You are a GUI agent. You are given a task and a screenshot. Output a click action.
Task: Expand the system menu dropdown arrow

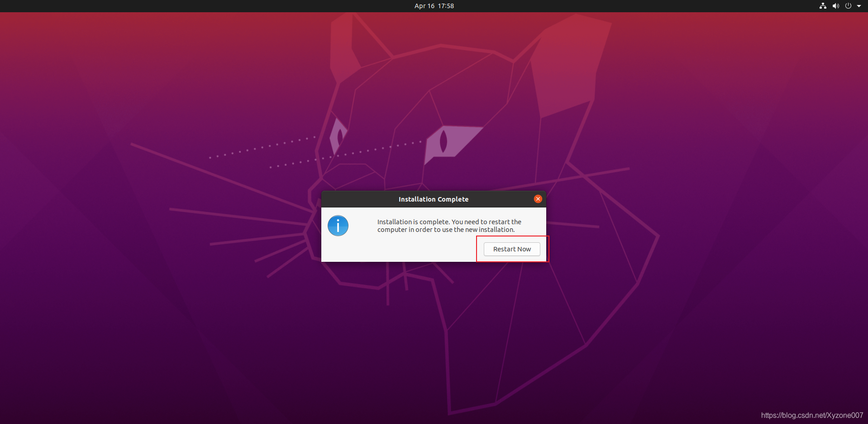[x=859, y=6]
